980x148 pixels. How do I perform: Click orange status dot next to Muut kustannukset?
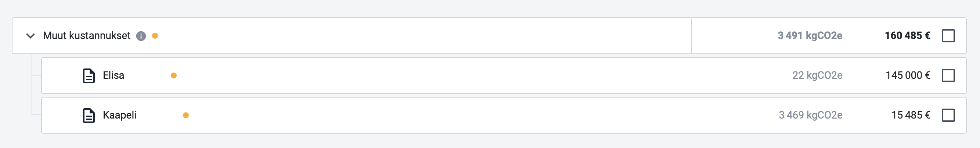click(x=155, y=36)
